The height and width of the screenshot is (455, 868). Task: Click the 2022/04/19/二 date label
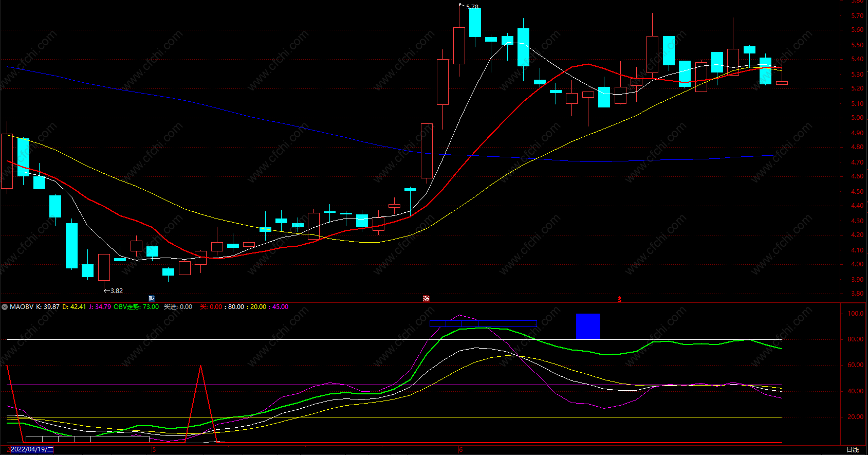tap(32, 449)
